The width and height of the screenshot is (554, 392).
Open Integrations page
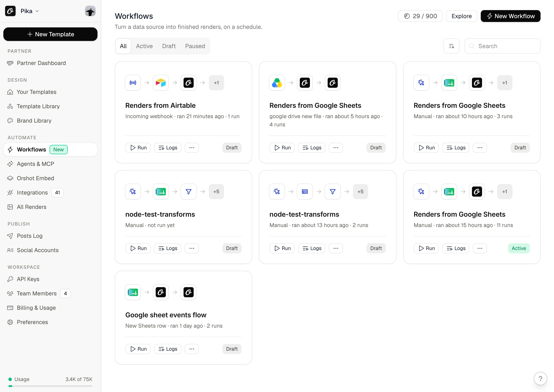[x=50, y=193]
